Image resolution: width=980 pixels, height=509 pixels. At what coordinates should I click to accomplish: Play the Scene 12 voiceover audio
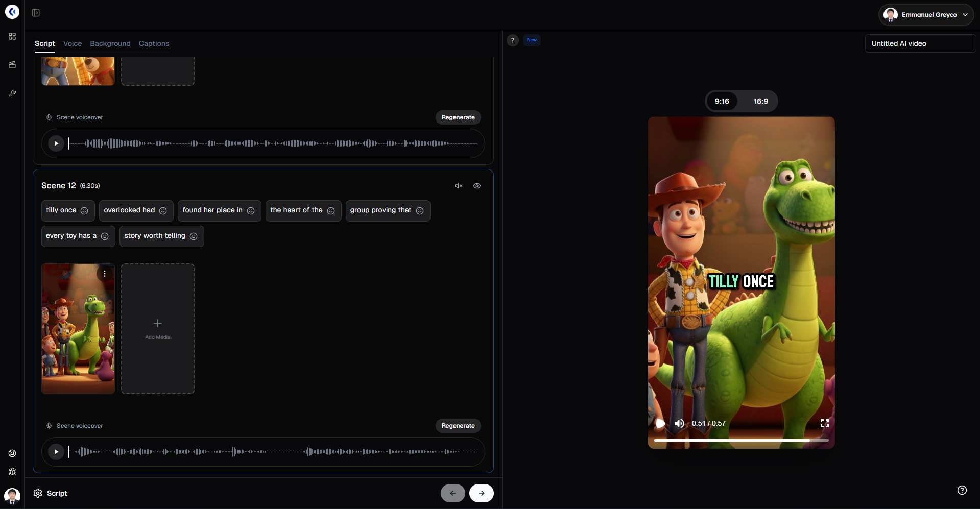[56, 452]
